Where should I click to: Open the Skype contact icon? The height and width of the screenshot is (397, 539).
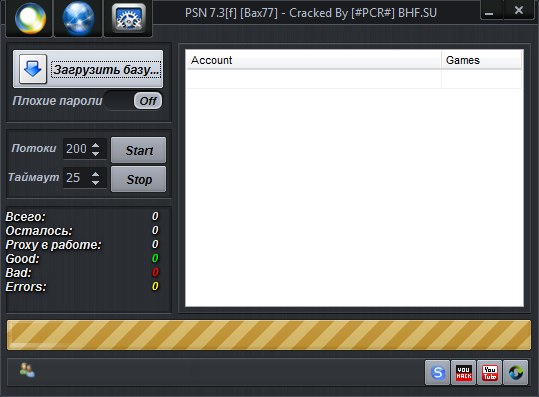[x=437, y=372]
